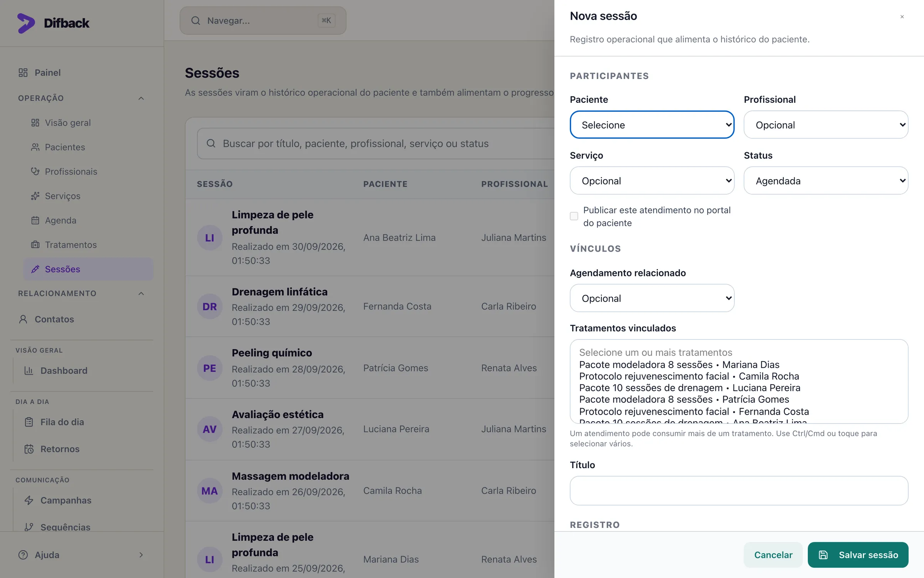Image resolution: width=924 pixels, height=578 pixels.
Task: Click the Difback logo icon
Action: tap(26, 23)
